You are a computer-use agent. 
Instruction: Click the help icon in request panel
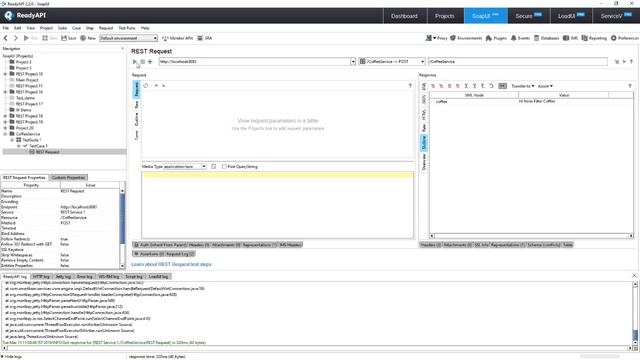[x=410, y=86]
